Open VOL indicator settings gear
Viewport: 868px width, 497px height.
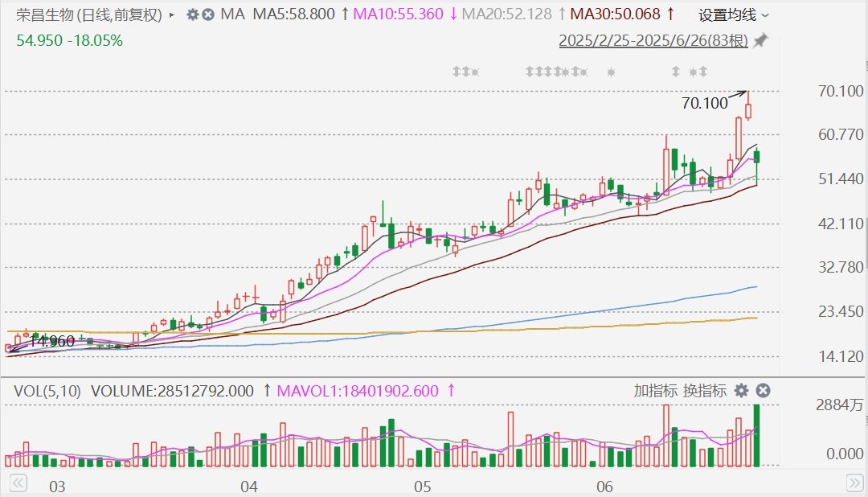tap(741, 391)
